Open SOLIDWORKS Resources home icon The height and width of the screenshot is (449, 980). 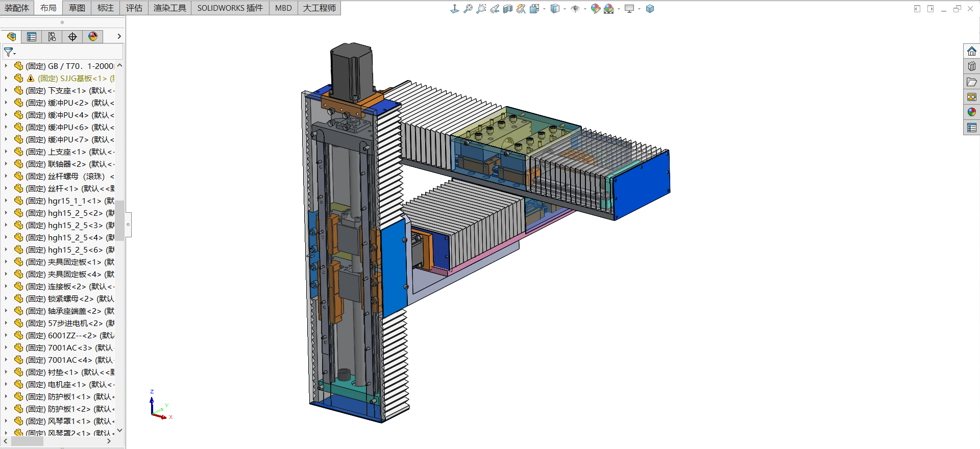pos(972,51)
